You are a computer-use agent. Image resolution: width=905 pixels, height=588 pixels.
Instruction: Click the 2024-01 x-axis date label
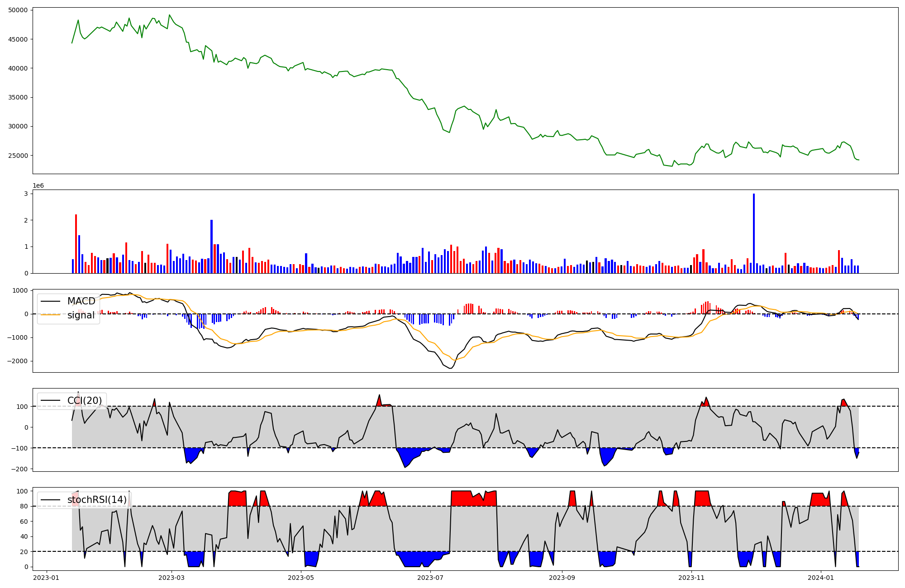coord(821,578)
